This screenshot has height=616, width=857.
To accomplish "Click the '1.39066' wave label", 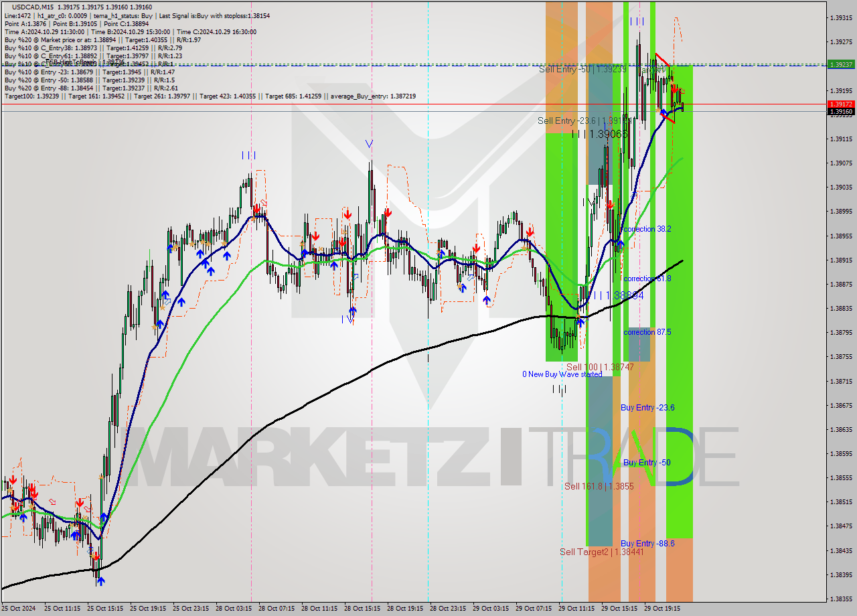I will pos(609,134).
